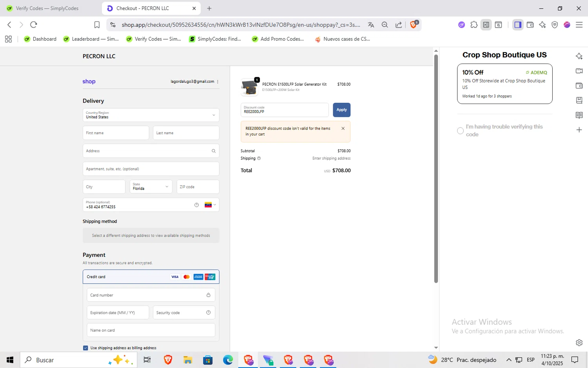Screen dimensions: 588x368
Task: Focus the Last name field
Action: tap(186, 133)
